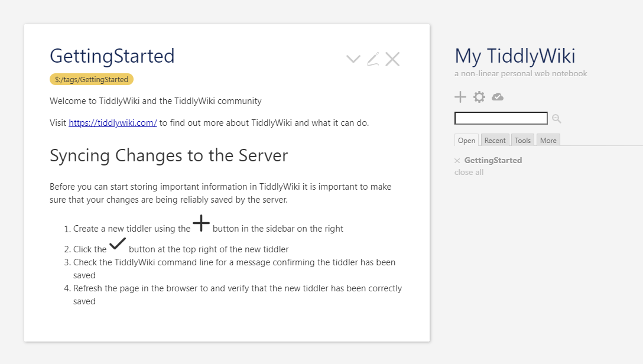Viewport: 643px width, 364px height.
Task: Open the More tab in the sidebar
Action: click(x=548, y=140)
